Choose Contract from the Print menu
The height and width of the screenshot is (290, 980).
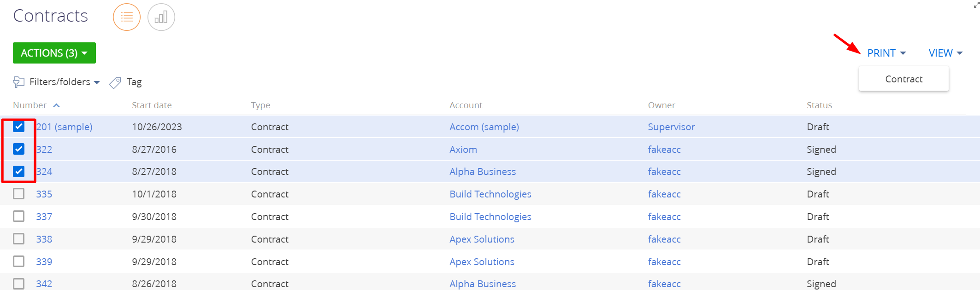(x=904, y=79)
